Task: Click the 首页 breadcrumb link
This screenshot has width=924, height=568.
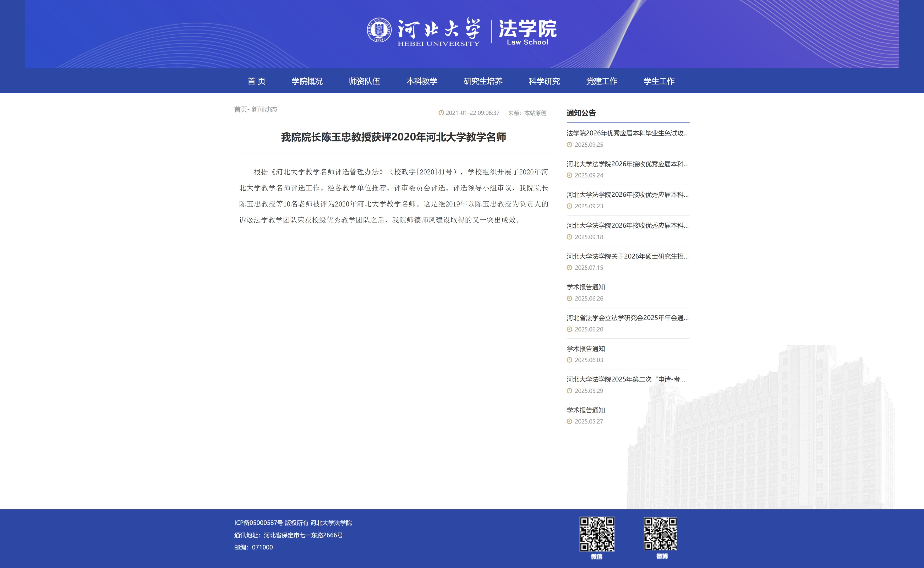Action: tap(240, 109)
